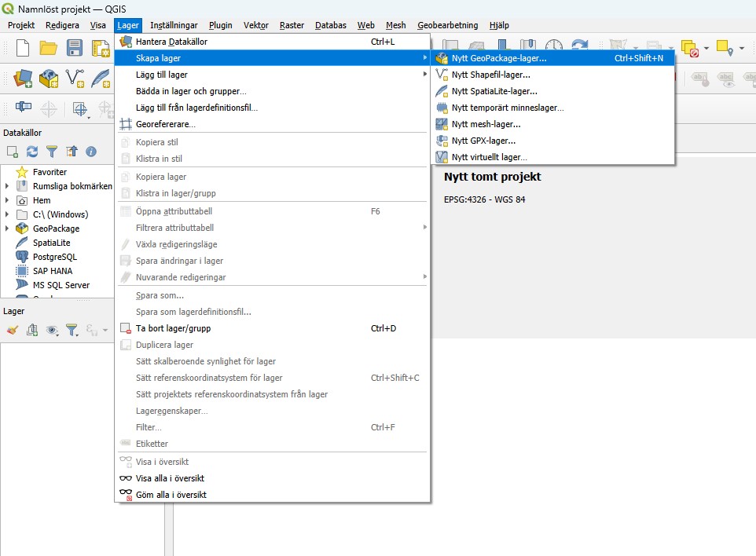Choose Nytt GeoPackage-lager from the submenu
The width and height of the screenshot is (756, 556).
tap(552, 58)
